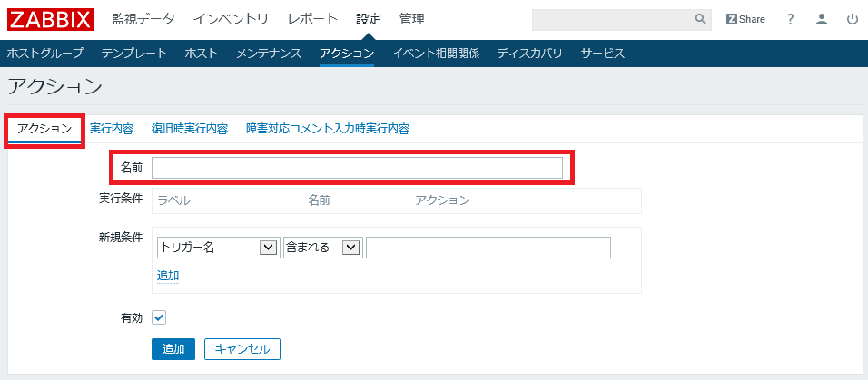
Task: Toggle the 有効 checkbox
Action: click(160, 317)
